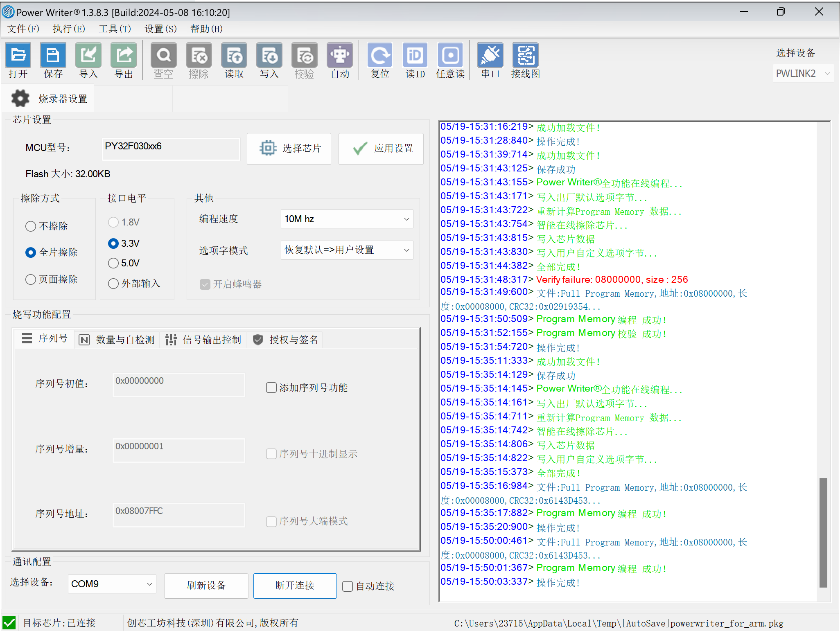Click the 复位 (Reset) toolbar icon

pyautogui.click(x=380, y=55)
